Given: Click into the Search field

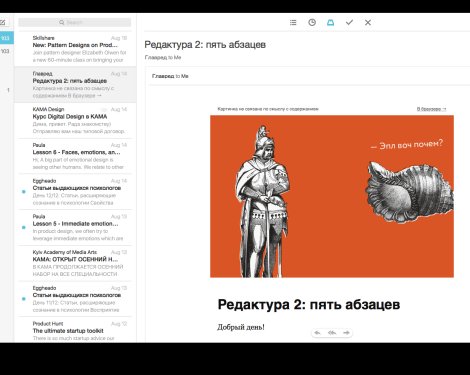Looking at the screenshot, I should 75,22.
